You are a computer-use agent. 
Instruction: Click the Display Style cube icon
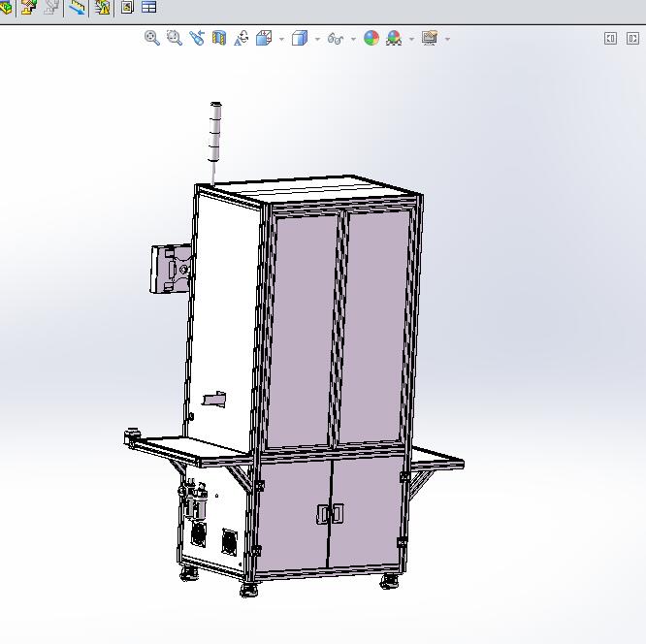point(300,39)
